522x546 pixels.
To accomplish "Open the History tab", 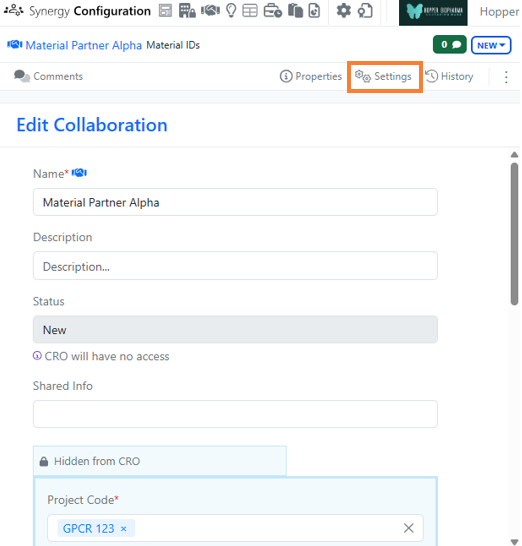I will point(449,76).
